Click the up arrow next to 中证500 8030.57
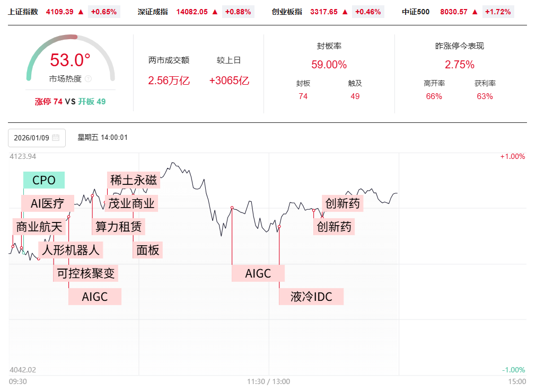Image resolution: width=536 pixels, height=392 pixels. pyautogui.click(x=475, y=12)
